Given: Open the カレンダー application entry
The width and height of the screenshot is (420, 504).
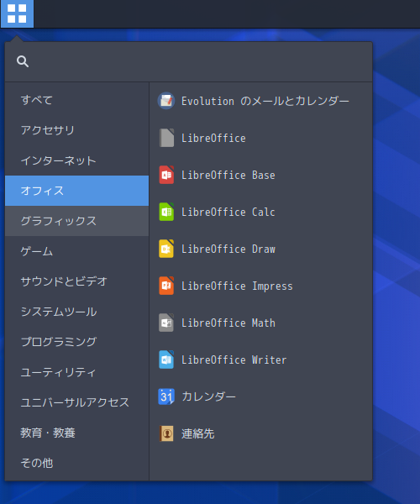Looking at the screenshot, I should (x=260, y=396).
